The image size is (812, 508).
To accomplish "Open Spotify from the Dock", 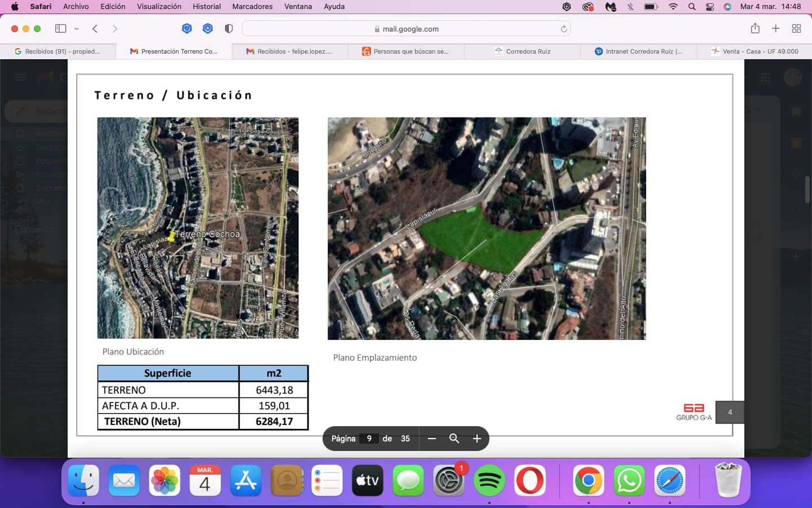I will [x=489, y=481].
